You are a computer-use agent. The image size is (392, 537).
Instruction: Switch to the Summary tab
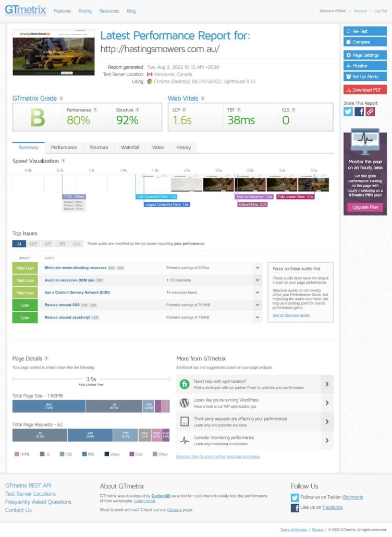pyautogui.click(x=29, y=147)
